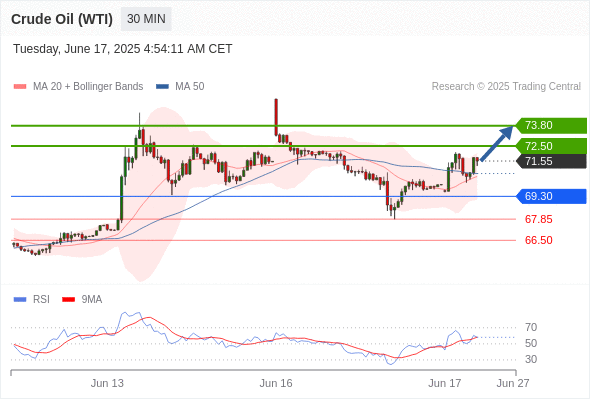Click the Jun 17 date axis label
This screenshot has width=590, height=400.
pyautogui.click(x=444, y=383)
